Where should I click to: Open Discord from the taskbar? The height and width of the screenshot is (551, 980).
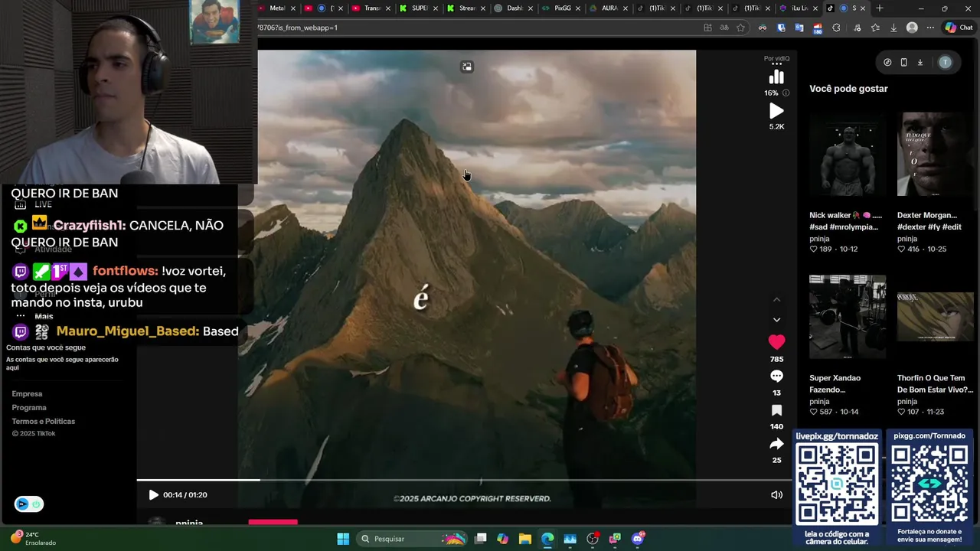pyautogui.click(x=638, y=539)
